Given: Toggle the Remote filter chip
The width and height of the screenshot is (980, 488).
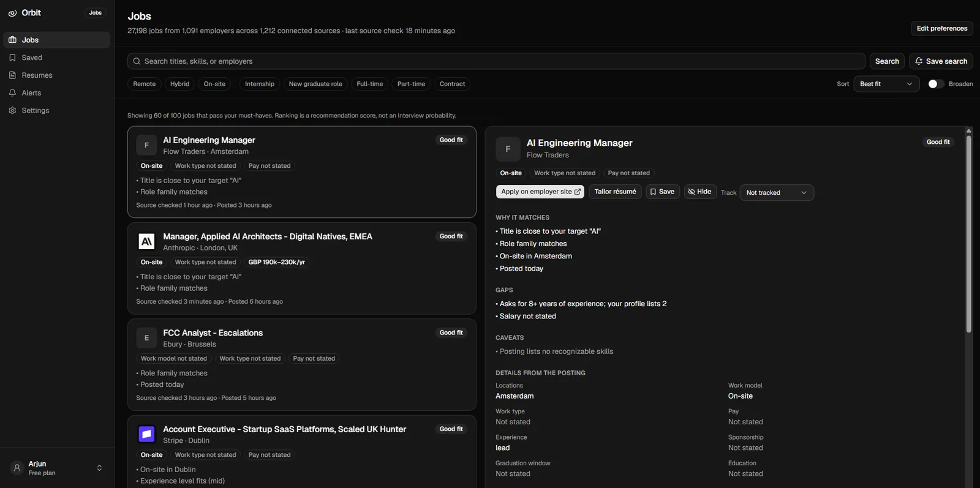Looking at the screenshot, I should tap(145, 84).
